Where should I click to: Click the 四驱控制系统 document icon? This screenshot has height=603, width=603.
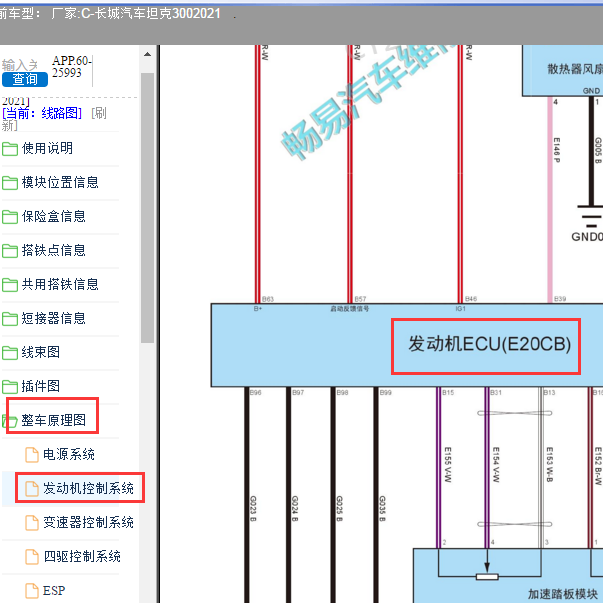(32, 556)
